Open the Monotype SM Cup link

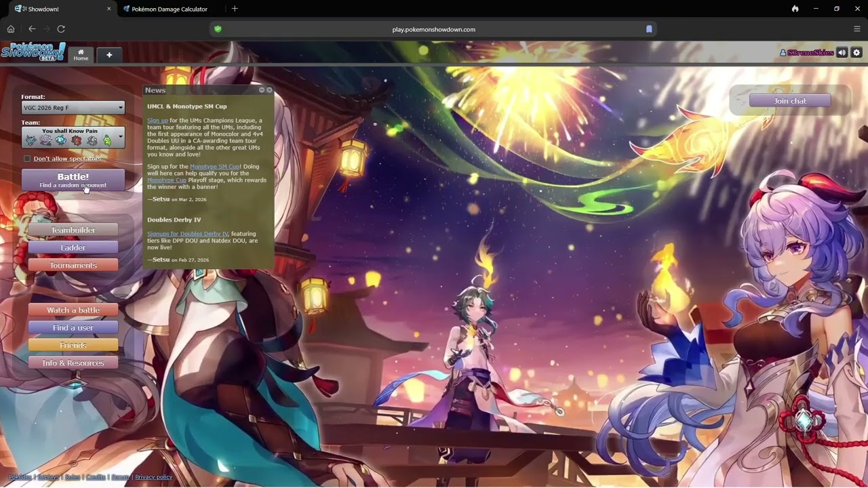pyautogui.click(x=214, y=167)
